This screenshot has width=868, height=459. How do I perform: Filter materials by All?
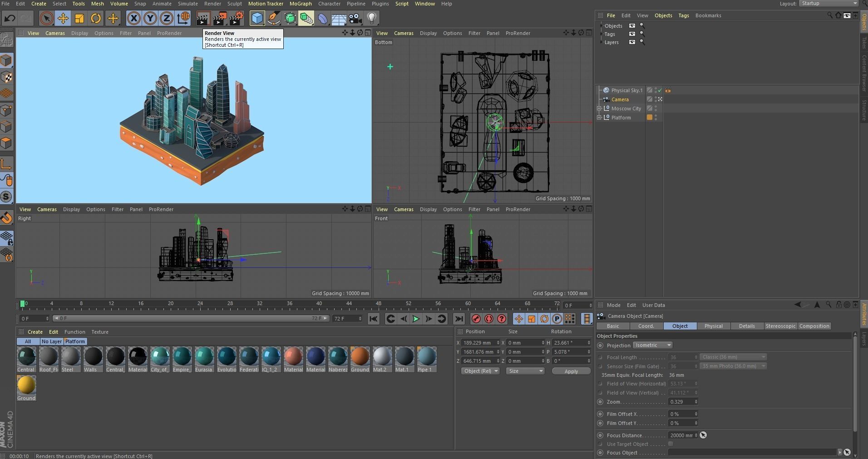click(28, 341)
